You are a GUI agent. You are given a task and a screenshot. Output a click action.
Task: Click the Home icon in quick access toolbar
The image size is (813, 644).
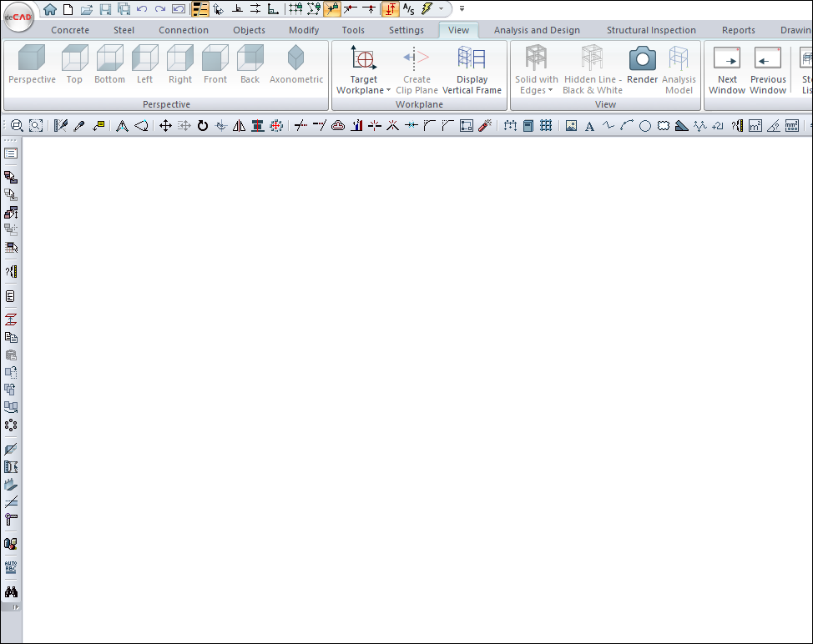[50, 9]
